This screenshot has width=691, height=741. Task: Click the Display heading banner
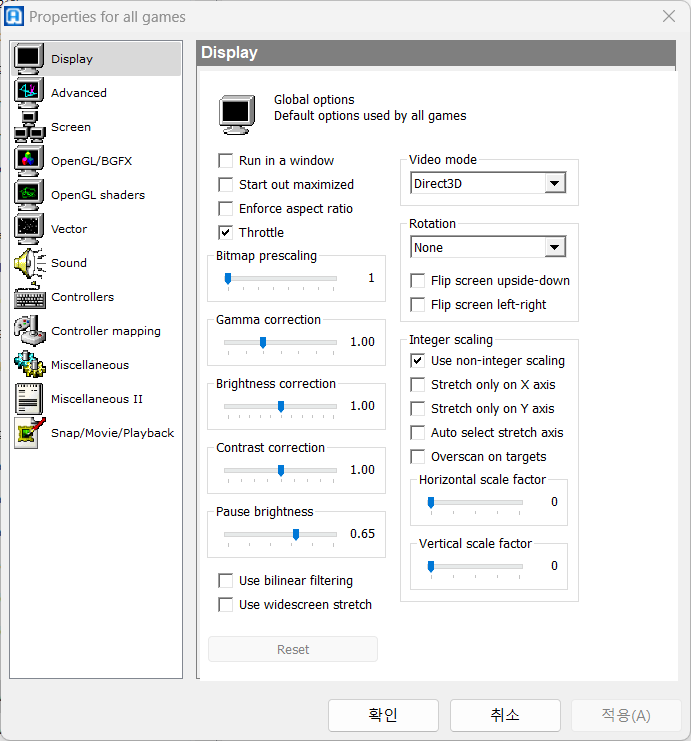pos(436,52)
